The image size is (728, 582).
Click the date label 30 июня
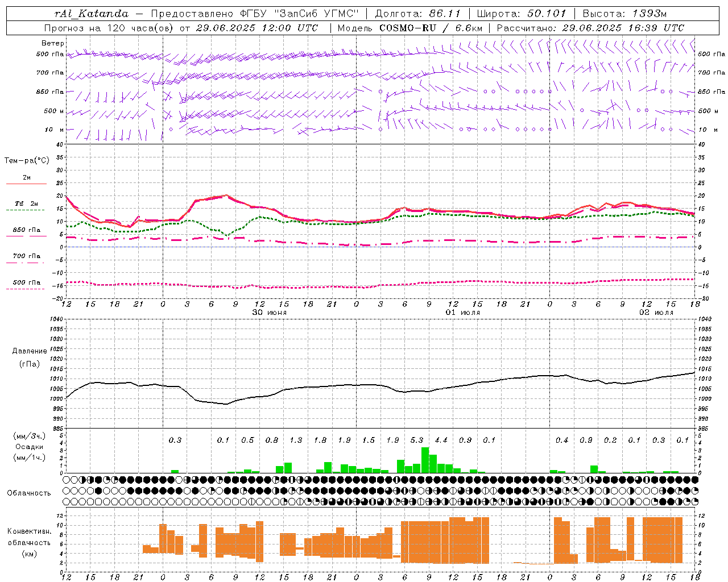click(x=270, y=313)
